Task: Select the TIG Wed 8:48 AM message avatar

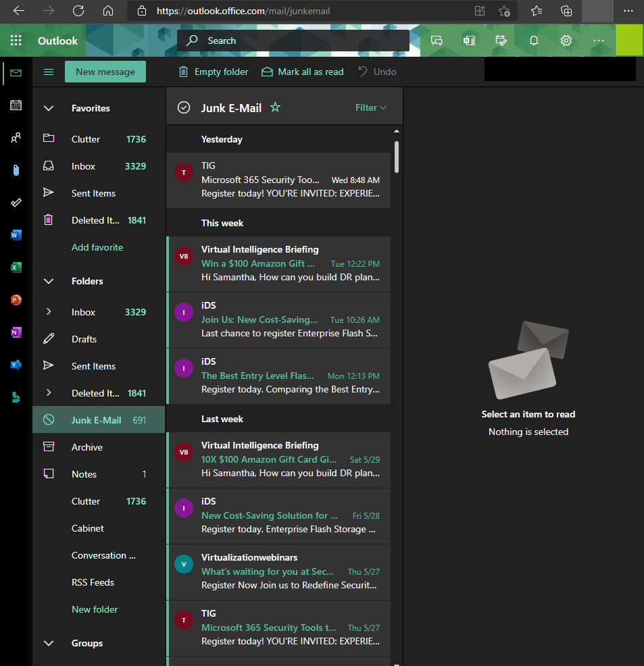Action: [184, 172]
